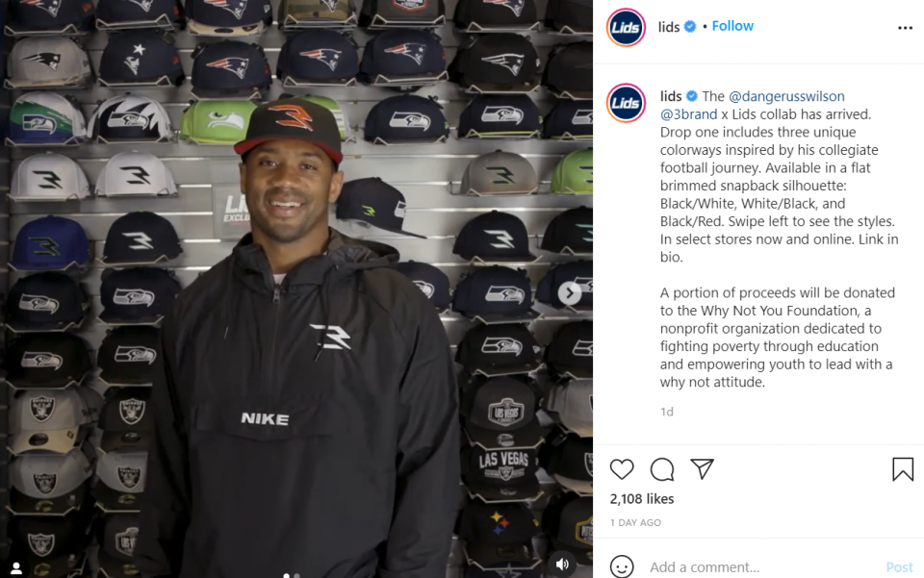Click the Lids avatar beside the caption
The height and width of the screenshot is (578, 924).
pyautogui.click(x=626, y=103)
